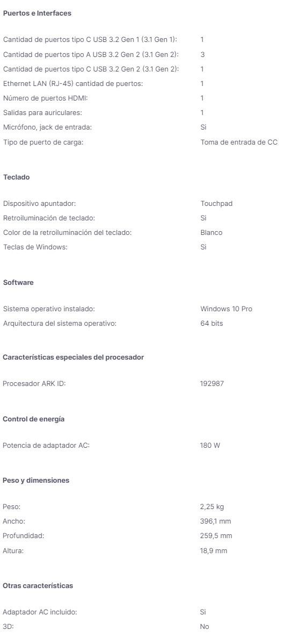Click the Toma de entrada de CC value

coord(239,142)
